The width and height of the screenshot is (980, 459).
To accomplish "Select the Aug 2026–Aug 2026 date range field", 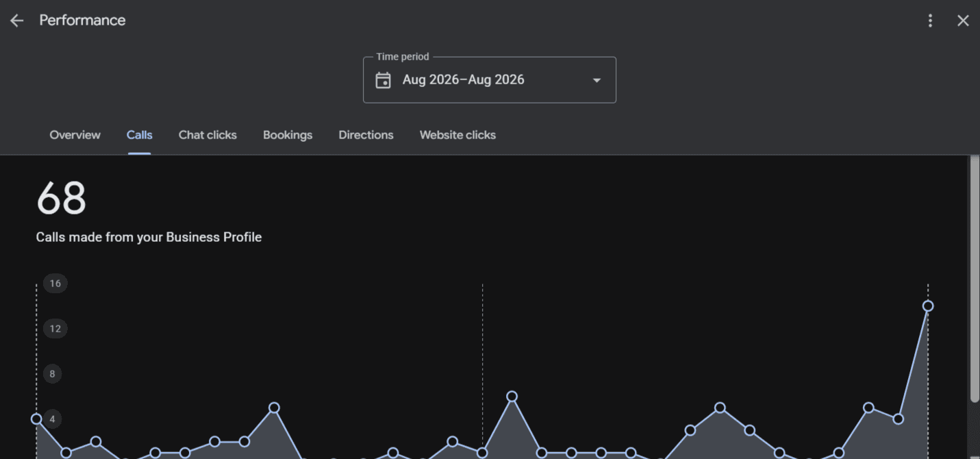I will [x=489, y=80].
